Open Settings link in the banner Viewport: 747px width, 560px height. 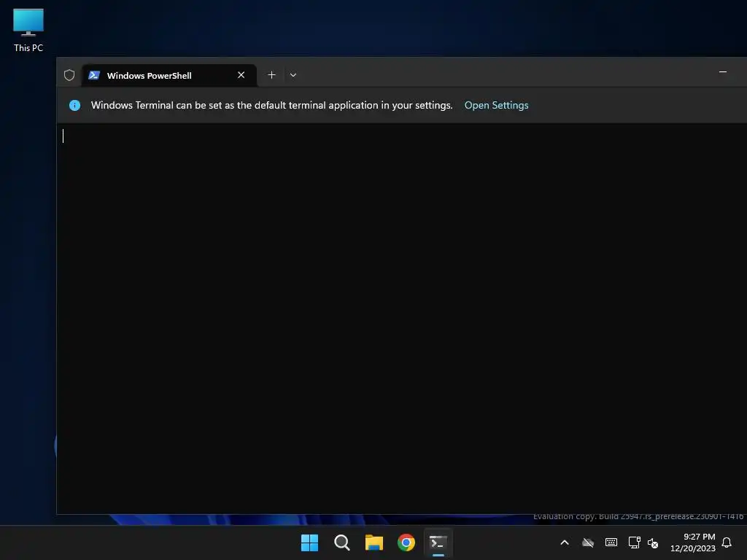click(496, 105)
